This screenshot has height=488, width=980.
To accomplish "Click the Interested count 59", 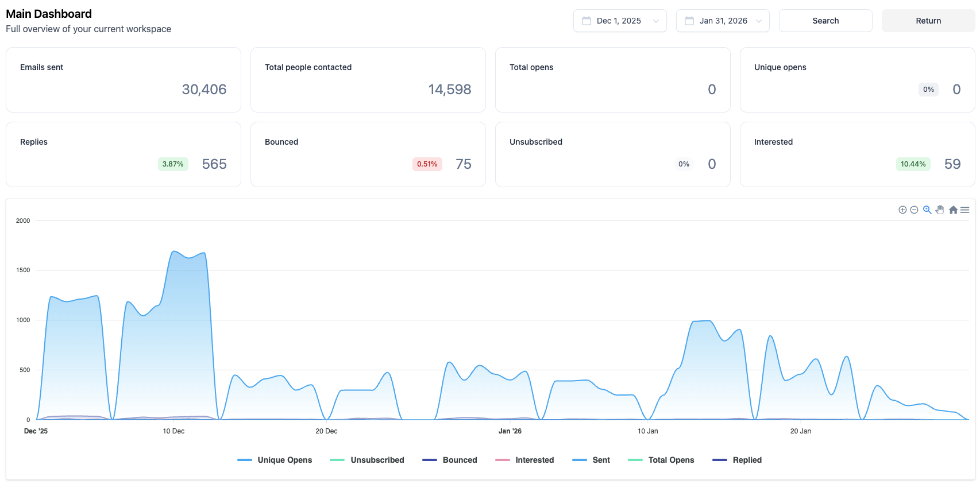I will pyautogui.click(x=952, y=164).
